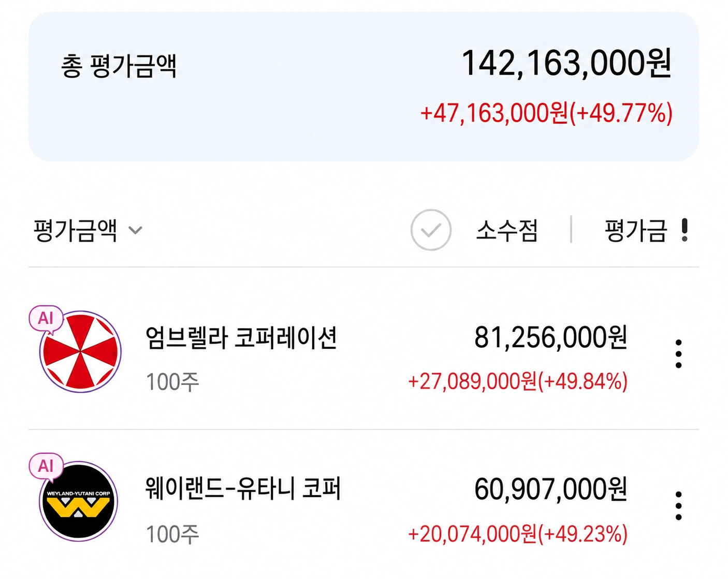
Task: Expand the 평가금액 sort dropdown
Action: tap(88, 230)
